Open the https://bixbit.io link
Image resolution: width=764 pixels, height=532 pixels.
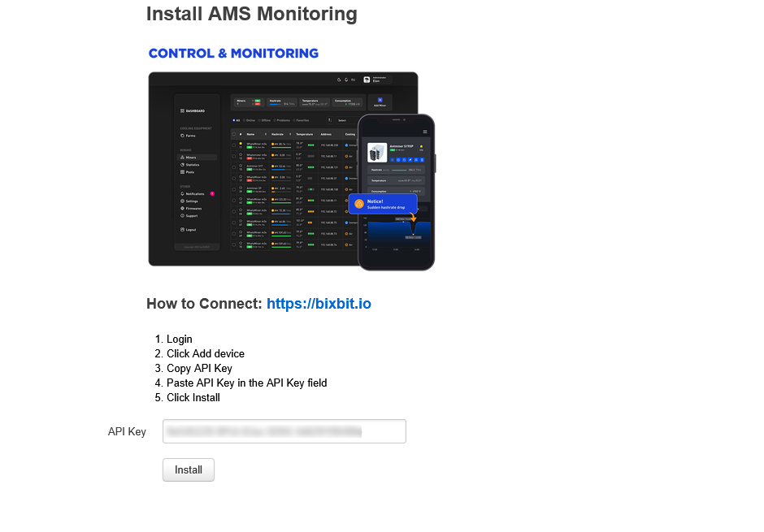pyautogui.click(x=319, y=304)
